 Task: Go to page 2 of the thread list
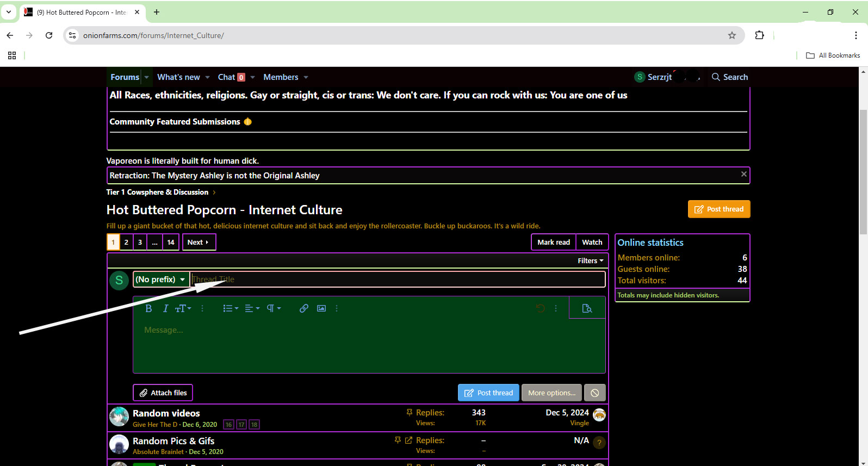tap(126, 243)
